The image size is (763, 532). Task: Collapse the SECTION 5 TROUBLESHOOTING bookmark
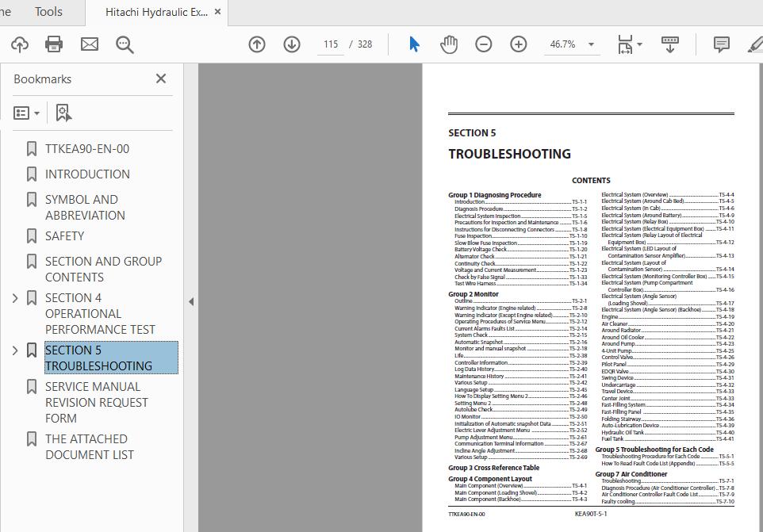click(x=15, y=350)
